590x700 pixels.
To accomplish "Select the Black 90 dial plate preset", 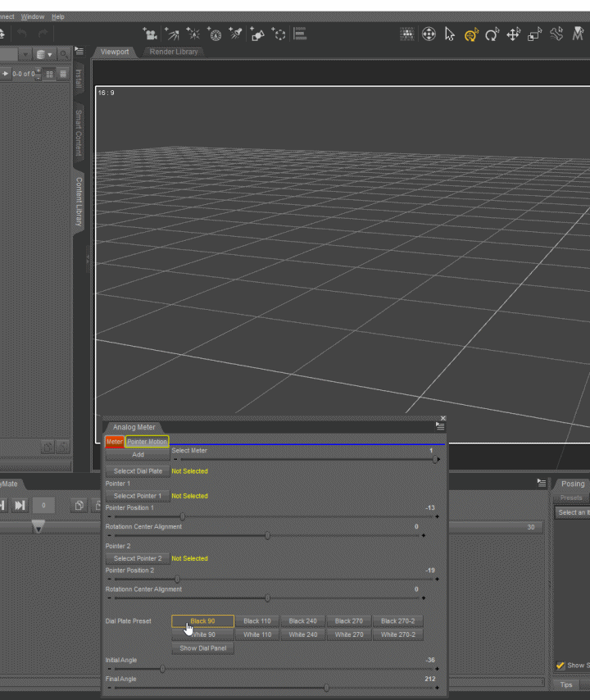I will pyautogui.click(x=202, y=621).
